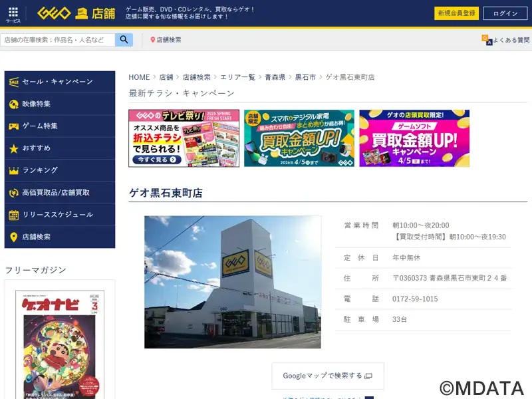Open the services grid menu icon
Screen dimensions: 532x399
click(x=13, y=12)
